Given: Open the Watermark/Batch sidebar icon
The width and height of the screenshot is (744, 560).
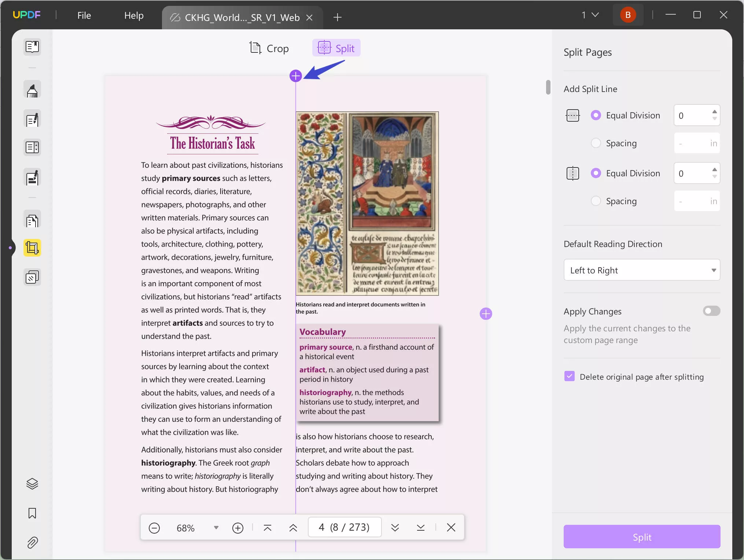Looking at the screenshot, I should pyautogui.click(x=32, y=277).
